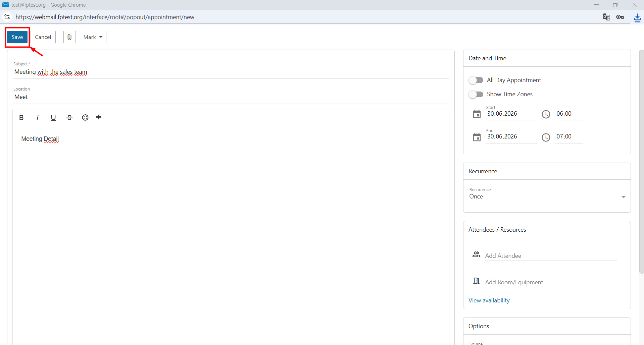Image resolution: width=644 pixels, height=345 pixels.
Task: Click the page vertical scrollbar
Action: tap(641, 162)
